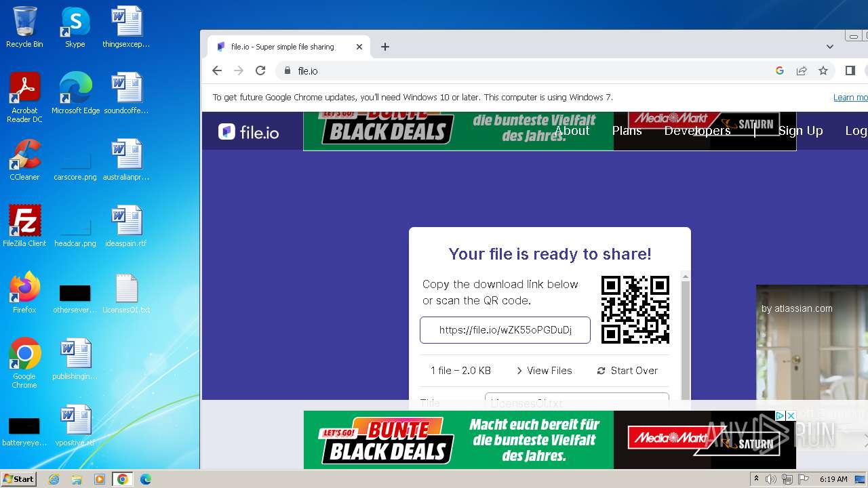The image size is (868, 488).
Task: Open the Action Center flag icon
Action: click(x=803, y=479)
